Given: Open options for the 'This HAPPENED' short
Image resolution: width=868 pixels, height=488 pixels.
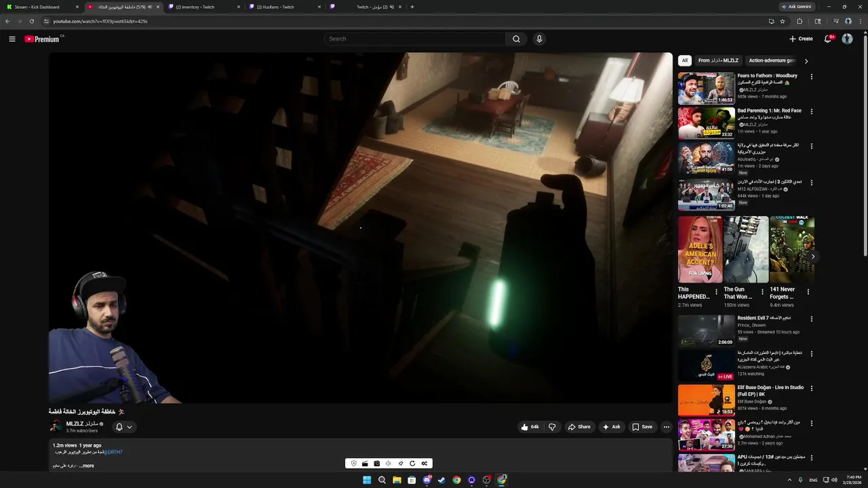Looking at the screenshot, I should (716, 292).
